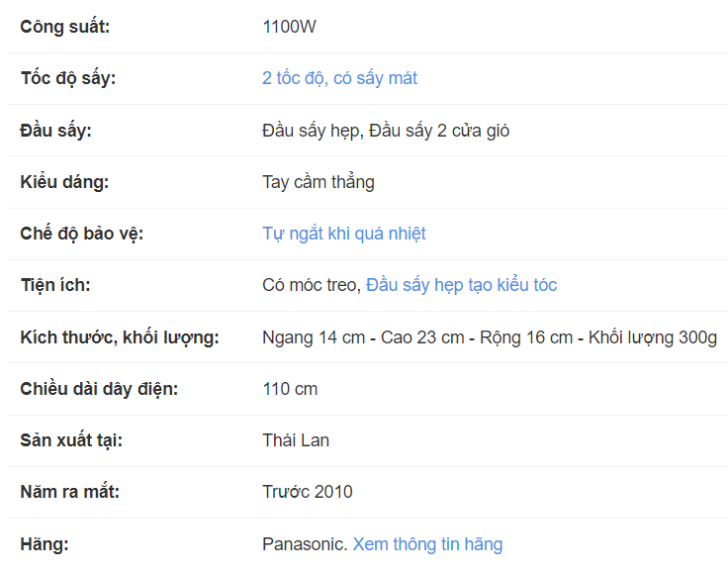
Task: Click the 'Đầu sấy:' row label
Action: pos(56,131)
